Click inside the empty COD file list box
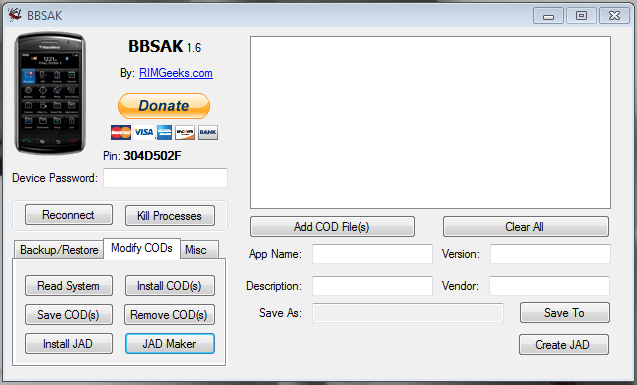The width and height of the screenshot is (637, 385). click(430, 122)
